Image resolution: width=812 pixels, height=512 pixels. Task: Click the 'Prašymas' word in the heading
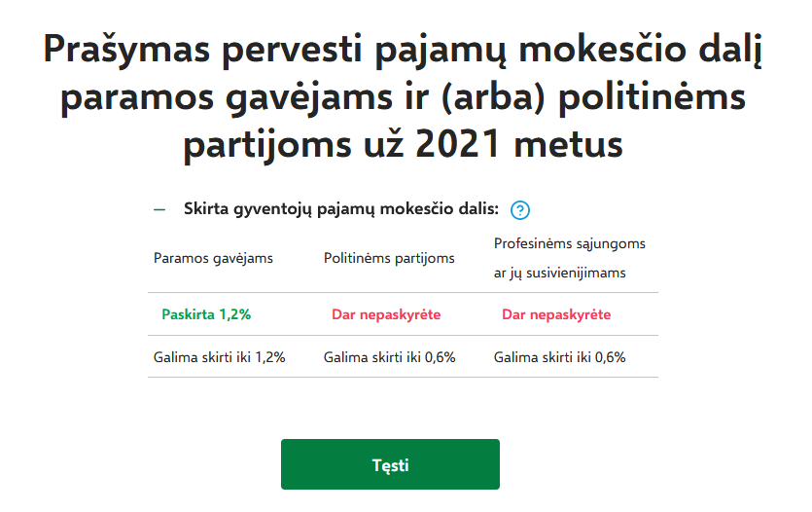pyautogui.click(x=126, y=51)
